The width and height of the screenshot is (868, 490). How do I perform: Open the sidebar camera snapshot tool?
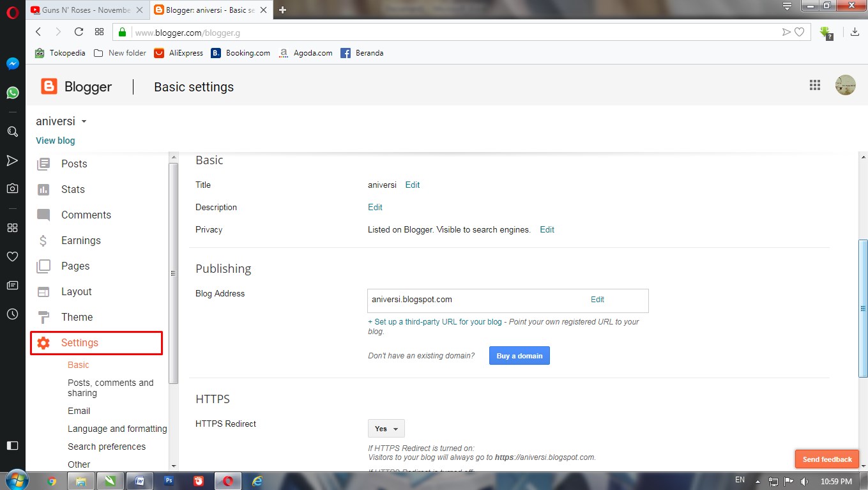click(x=12, y=188)
